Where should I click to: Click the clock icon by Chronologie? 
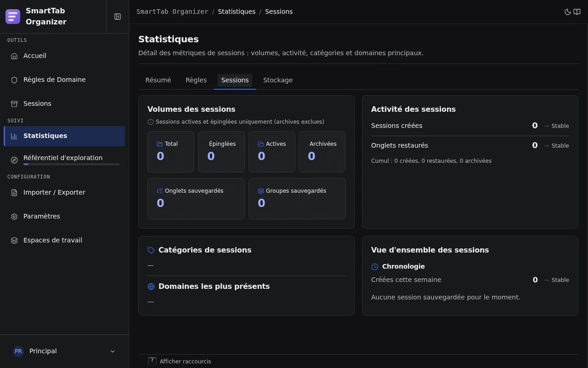click(375, 267)
